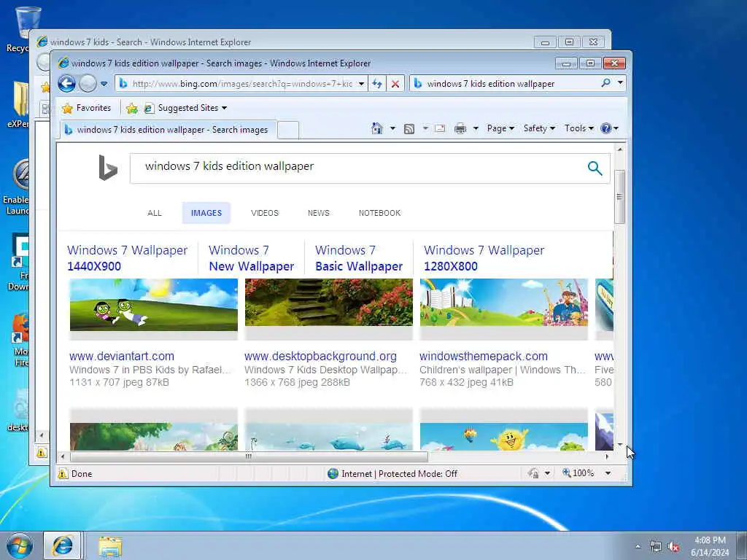Expand the zoom level dropdown arrow

(608, 473)
